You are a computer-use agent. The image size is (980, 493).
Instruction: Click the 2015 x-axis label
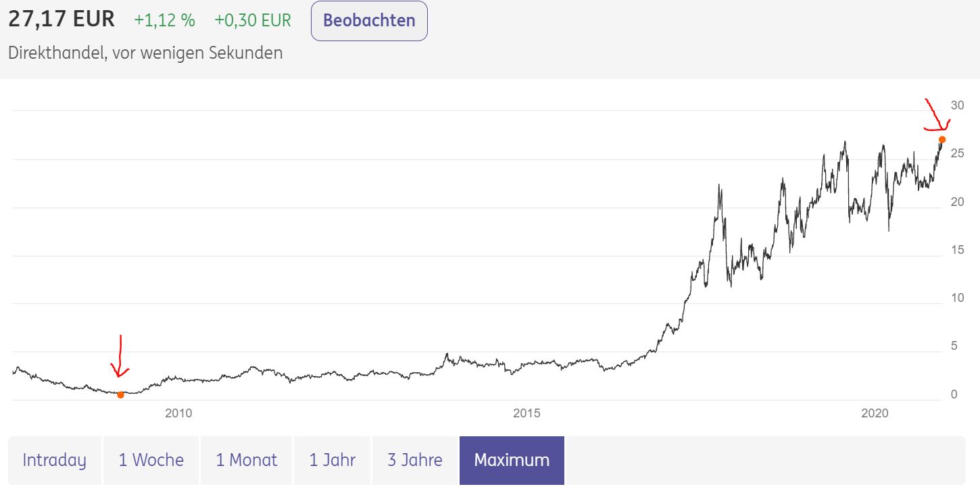point(526,413)
